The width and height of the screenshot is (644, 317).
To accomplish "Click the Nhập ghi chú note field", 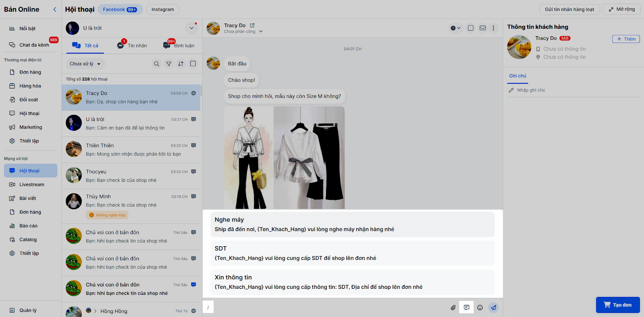I will point(531,90).
